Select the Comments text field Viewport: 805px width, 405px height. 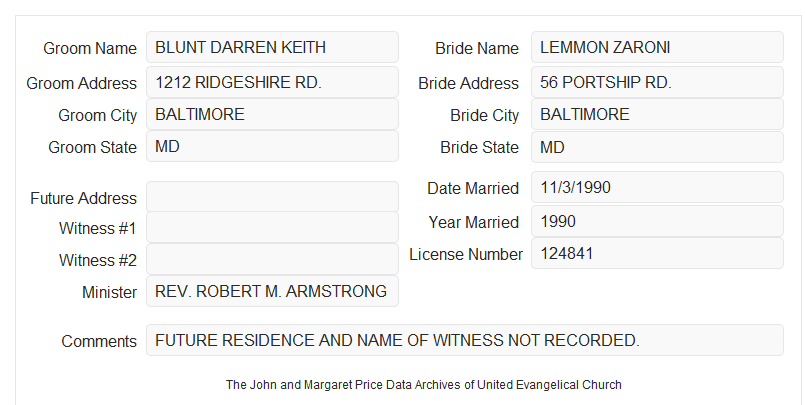(465, 340)
